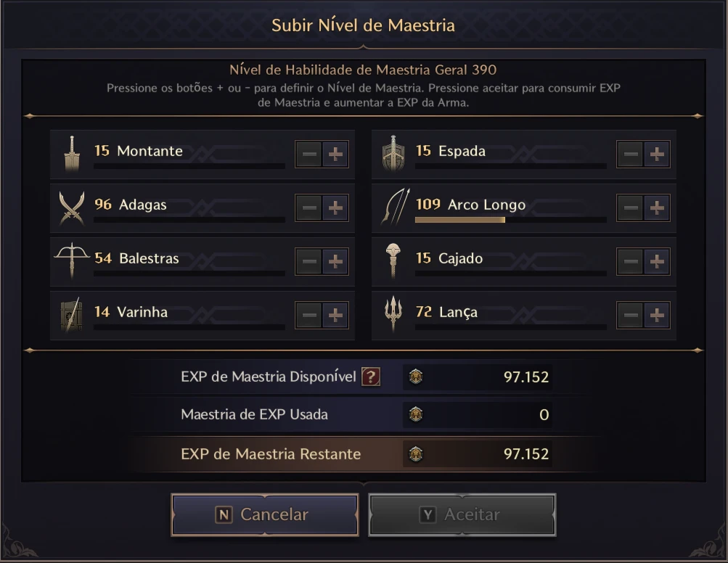Confirm with the Aceitar button
The image size is (728, 563).
[462, 514]
